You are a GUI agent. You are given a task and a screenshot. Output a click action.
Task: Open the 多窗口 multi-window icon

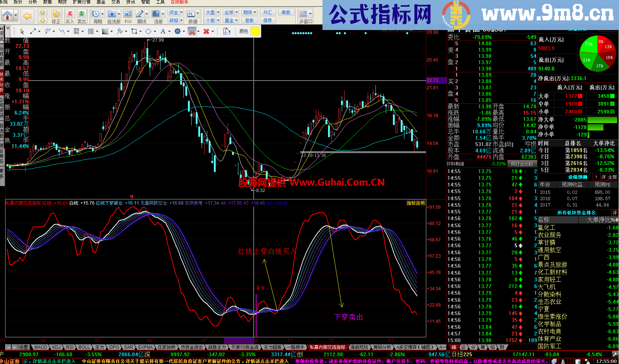pos(304,14)
